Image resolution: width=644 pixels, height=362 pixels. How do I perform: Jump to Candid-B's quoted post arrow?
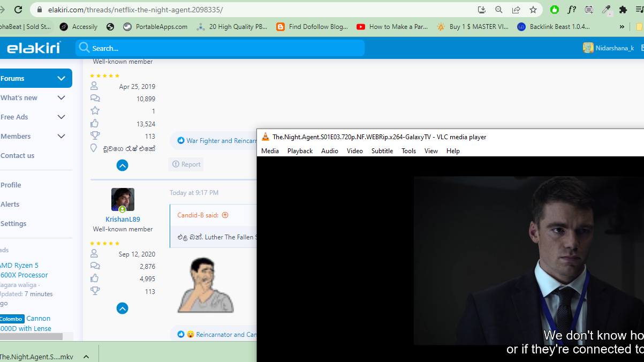[x=225, y=215]
